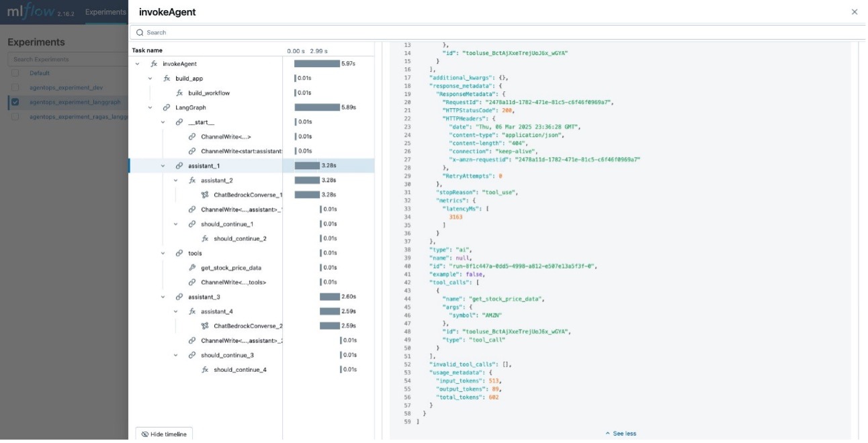This screenshot has width=868, height=443.
Task: Click the model icon next to ChatBedrockConverse_2
Action: [205, 326]
